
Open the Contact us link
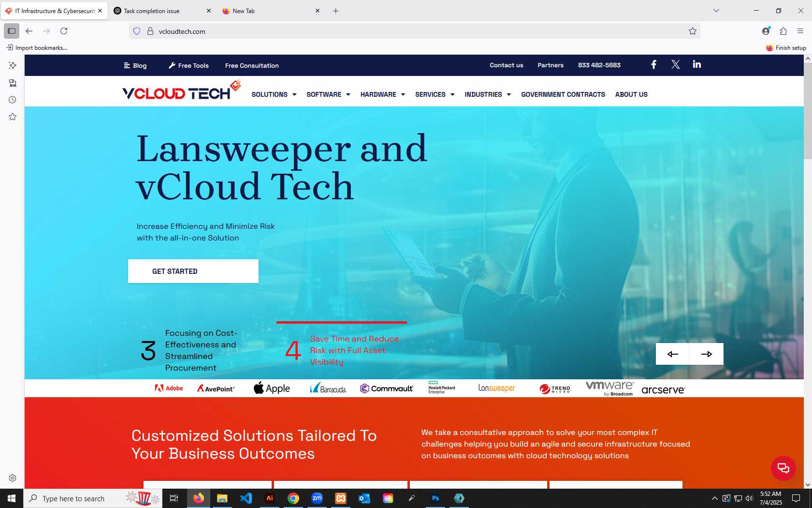pyautogui.click(x=506, y=65)
